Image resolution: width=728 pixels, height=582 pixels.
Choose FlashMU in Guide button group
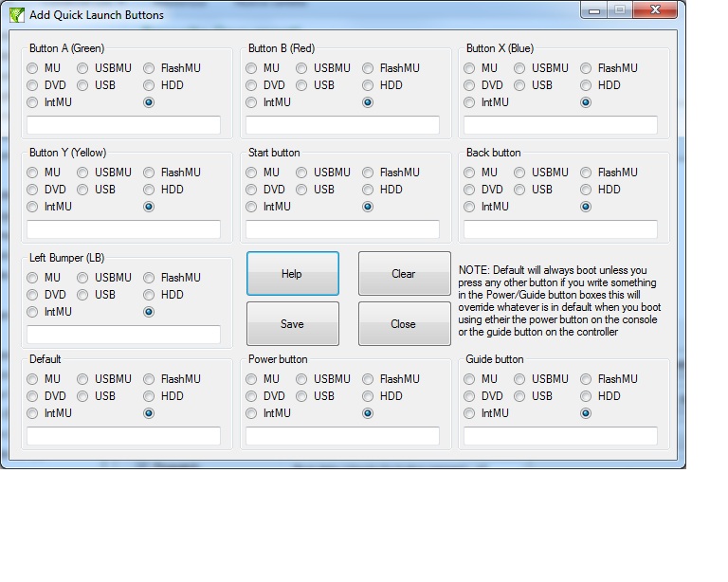587,379
